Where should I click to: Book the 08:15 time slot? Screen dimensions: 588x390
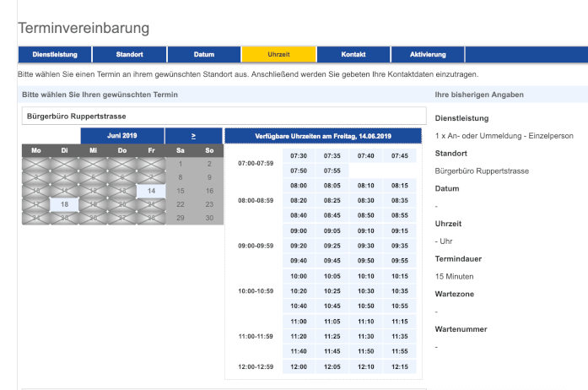pos(400,186)
